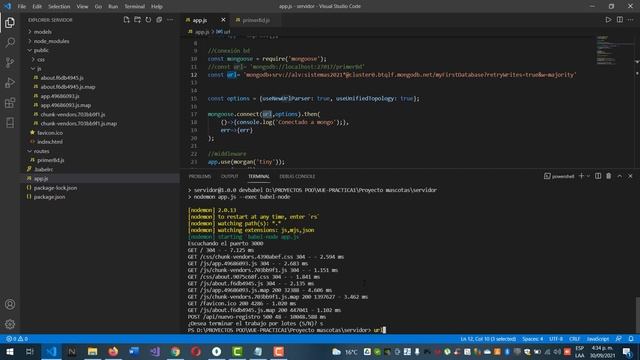
Task: Open the launch profile dropdown arrow
Action: tap(588, 176)
